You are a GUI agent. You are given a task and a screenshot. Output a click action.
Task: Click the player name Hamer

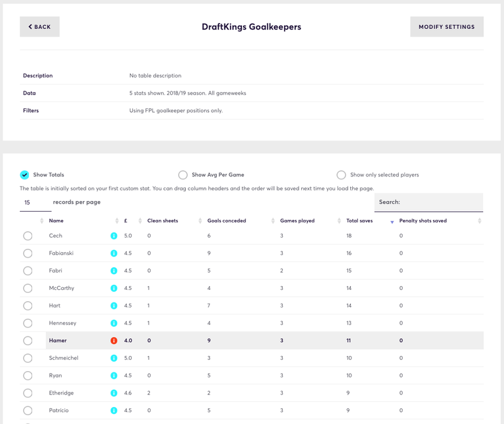[58, 340]
